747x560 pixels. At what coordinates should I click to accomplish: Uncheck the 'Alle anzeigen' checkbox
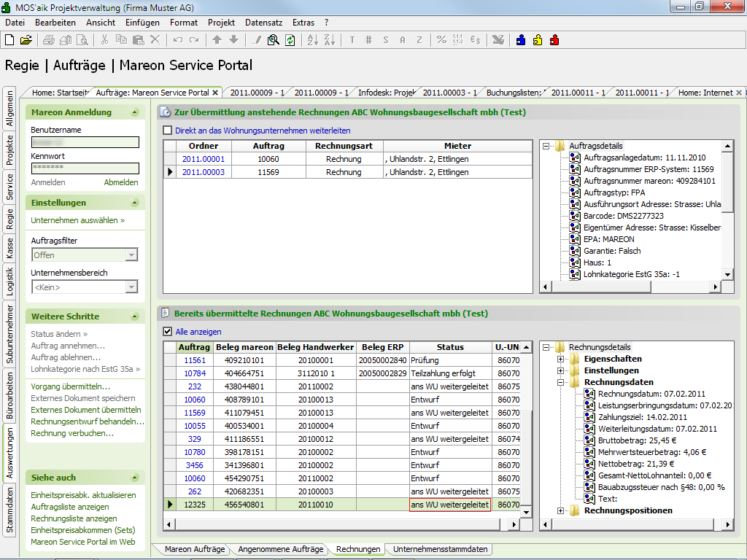(168, 332)
